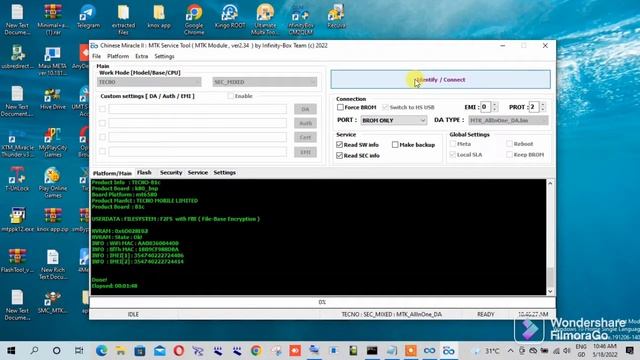The height and width of the screenshot is (360, 640).
Task: Open the MyPlayCity Games shortcut
Action: [x=53, y=142]
